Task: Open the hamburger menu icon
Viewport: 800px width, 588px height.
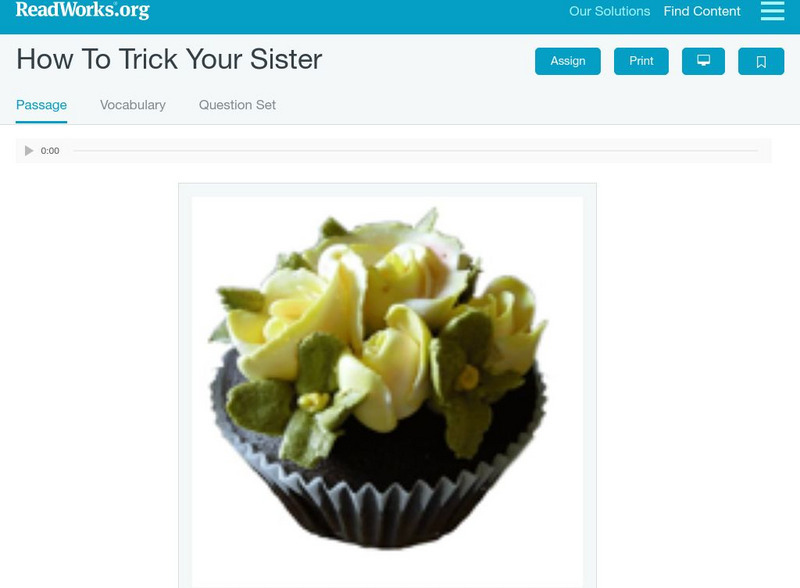Action: [x=772, y=11]
